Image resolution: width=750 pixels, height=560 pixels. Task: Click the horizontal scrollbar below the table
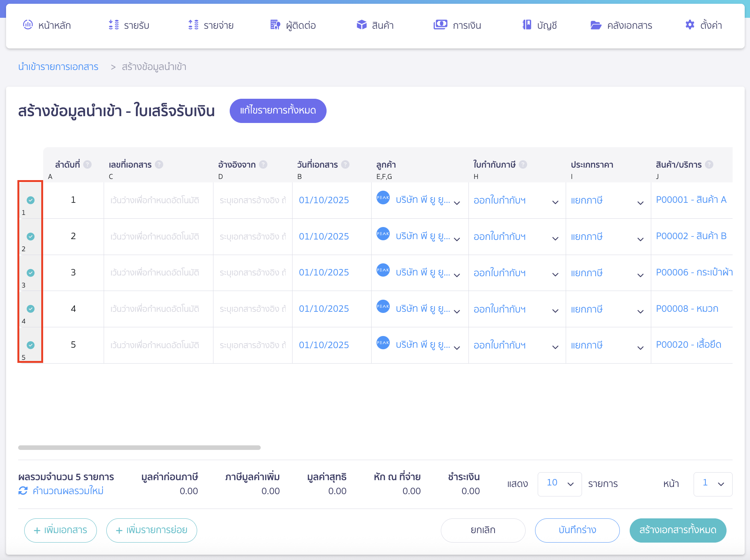point(139,448)
